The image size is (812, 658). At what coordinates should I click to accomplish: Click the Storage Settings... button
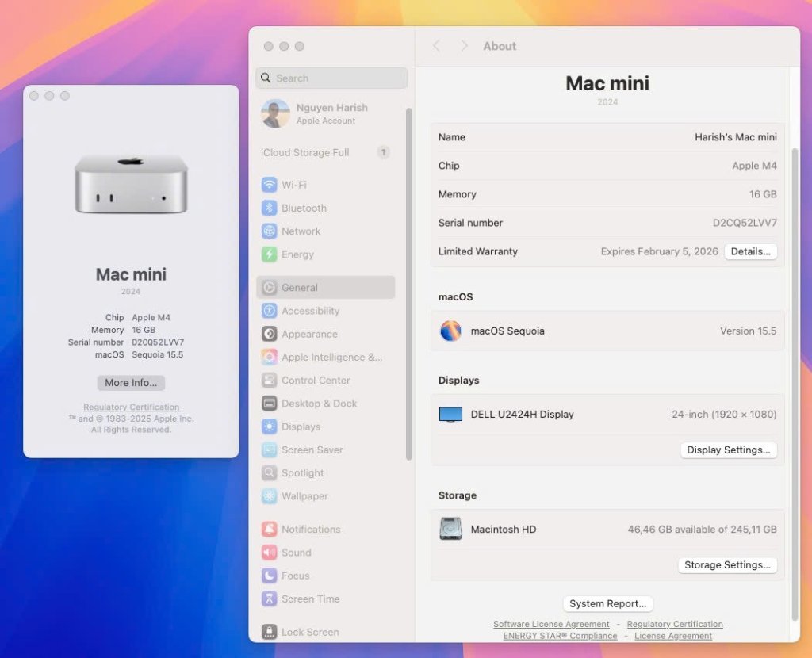click(x=727, y=565)
